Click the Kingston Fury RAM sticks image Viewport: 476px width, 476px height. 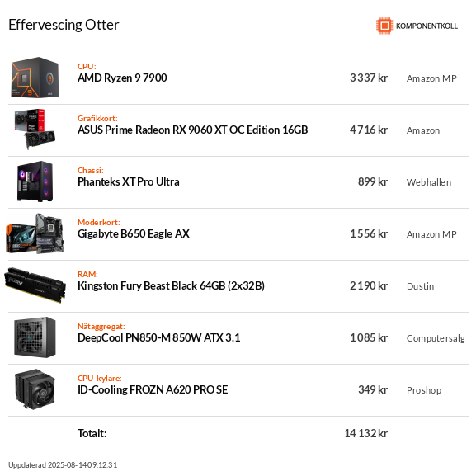click(x=35, y=285)
